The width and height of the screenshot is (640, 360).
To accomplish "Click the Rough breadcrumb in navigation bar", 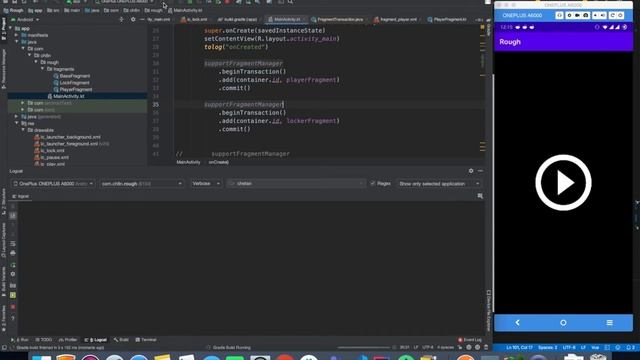I will point(13,10).
